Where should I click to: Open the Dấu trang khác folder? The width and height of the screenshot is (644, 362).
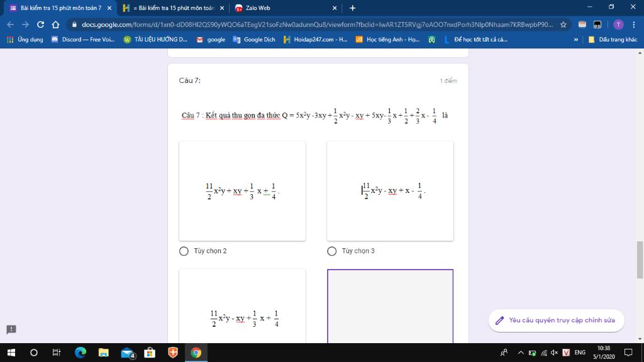coord(613,40)
